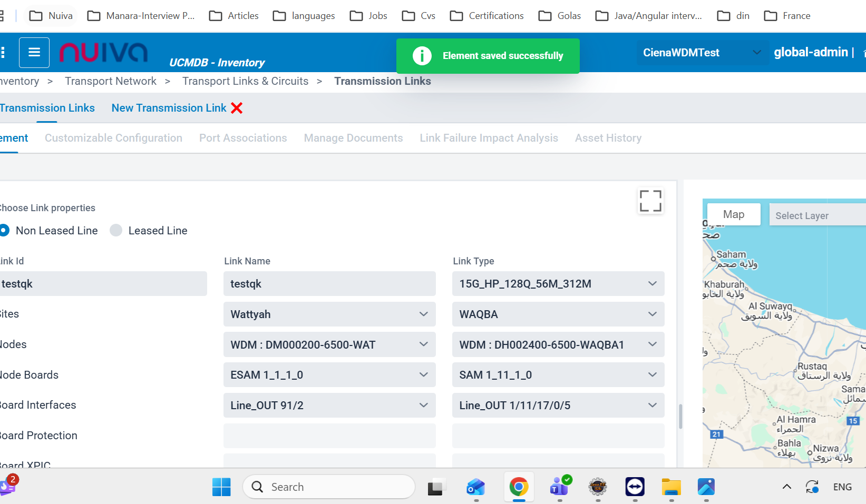The width and height of the screenshot is (866, 504).
Task: Click the Windows Start button
Action: (221, 487)
